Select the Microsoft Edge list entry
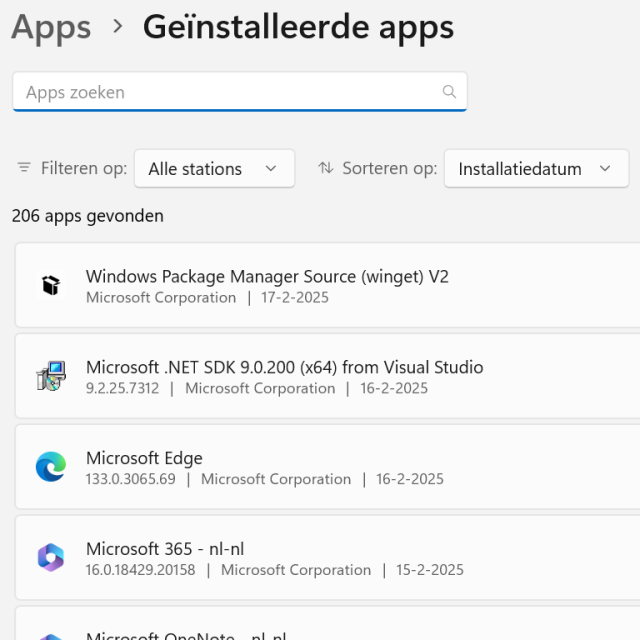 (x=327, y=467)
